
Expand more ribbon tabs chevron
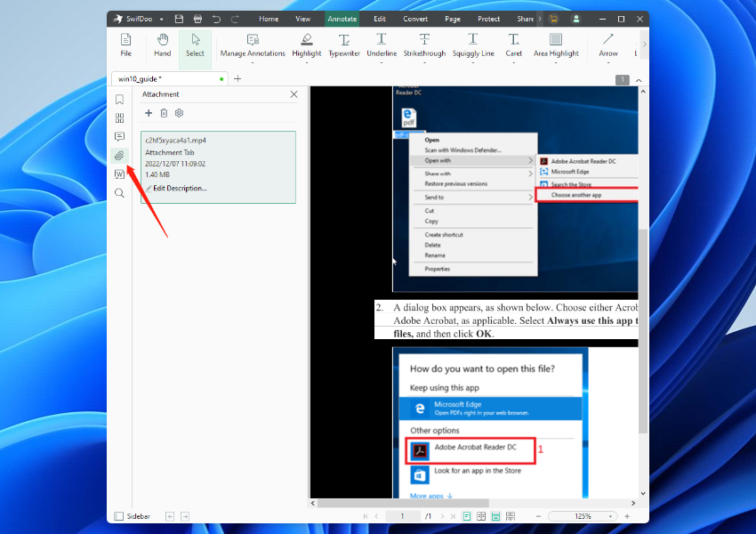(540, 19)
